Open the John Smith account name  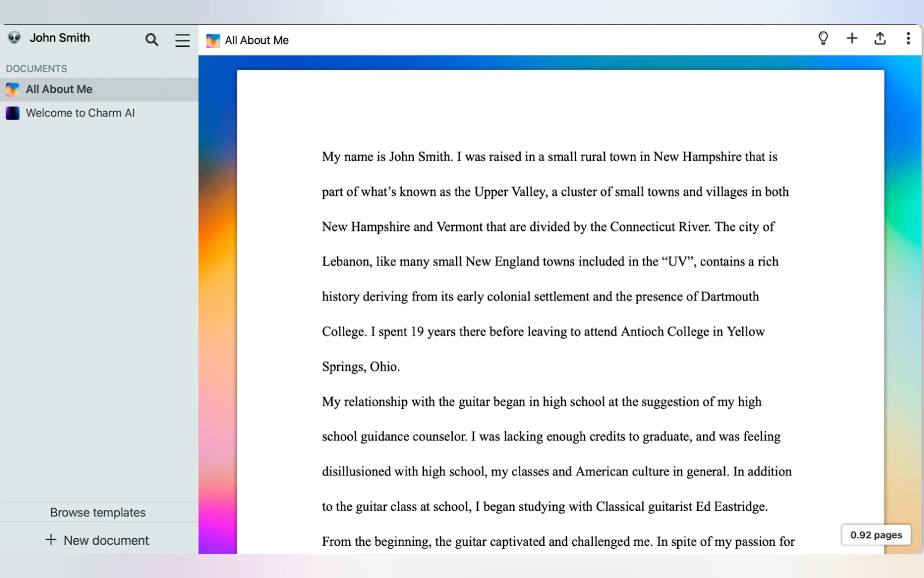(x=60, y=38)
